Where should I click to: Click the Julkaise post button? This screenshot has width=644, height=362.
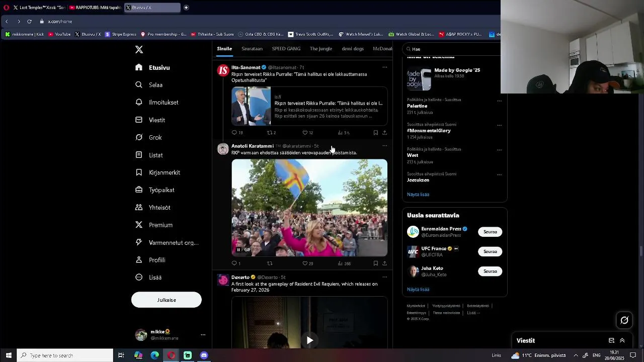167,300
